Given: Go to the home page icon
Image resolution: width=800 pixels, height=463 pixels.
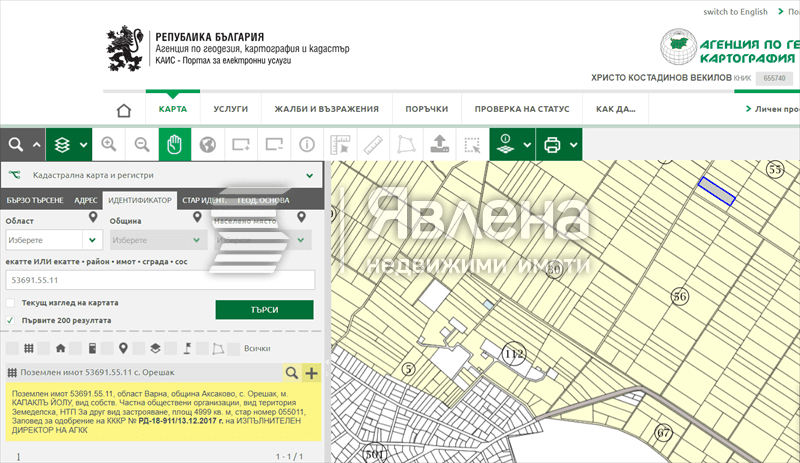Looking at the screenshot, I should point(124,110).
